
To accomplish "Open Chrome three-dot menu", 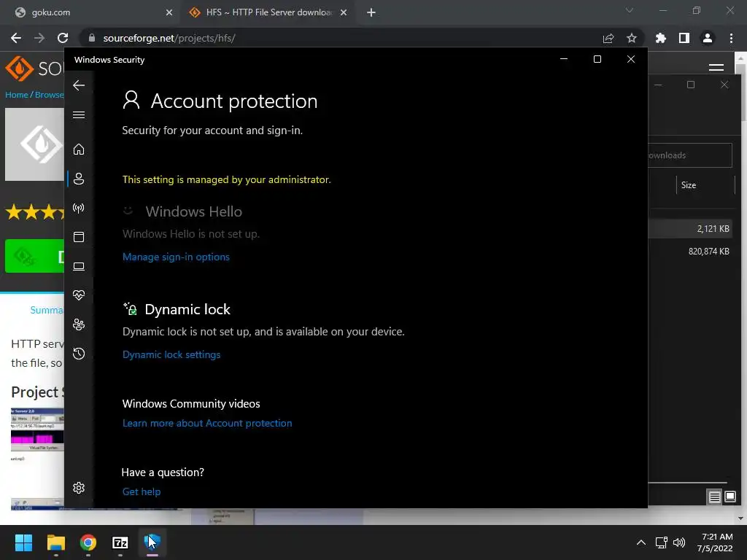I will [x=731, y=38].
